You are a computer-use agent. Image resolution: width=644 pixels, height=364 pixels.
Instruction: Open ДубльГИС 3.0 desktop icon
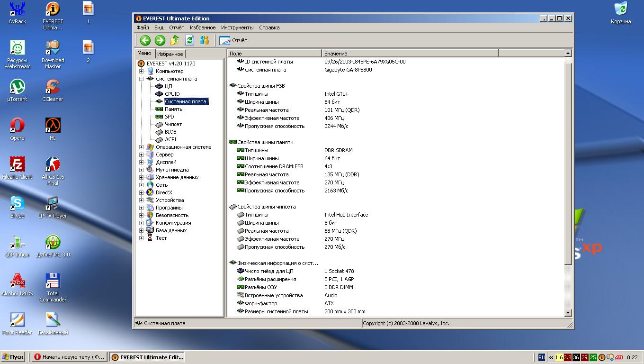(x=53, y=246)
